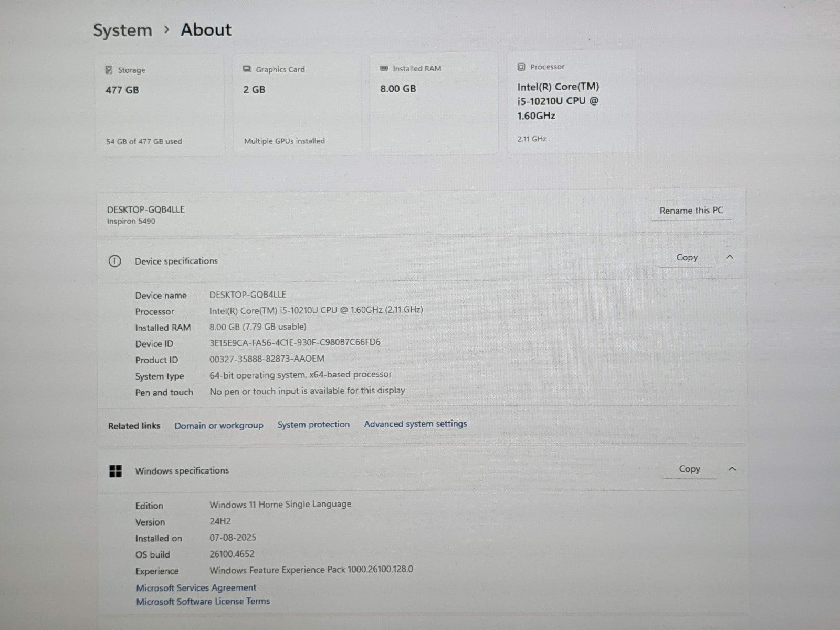Select the 2 GB Graphics Card tile
Screen dimensions: 840x630
pos(297,105)
